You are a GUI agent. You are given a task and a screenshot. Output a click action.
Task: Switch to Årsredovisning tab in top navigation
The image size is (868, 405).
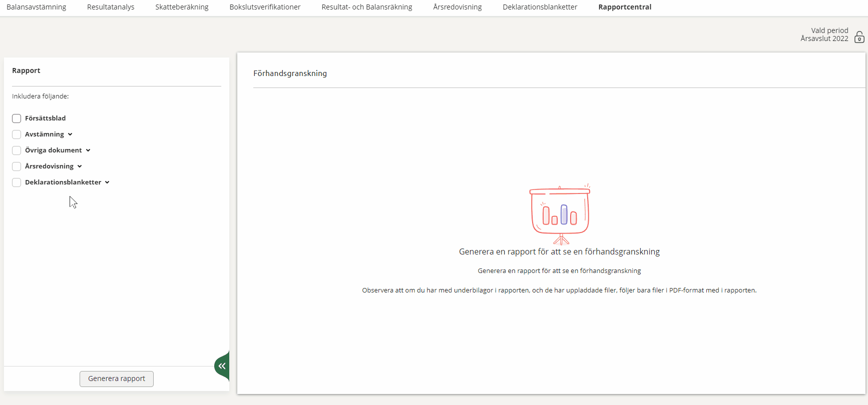pyautogui.click(x=457, y=7)
